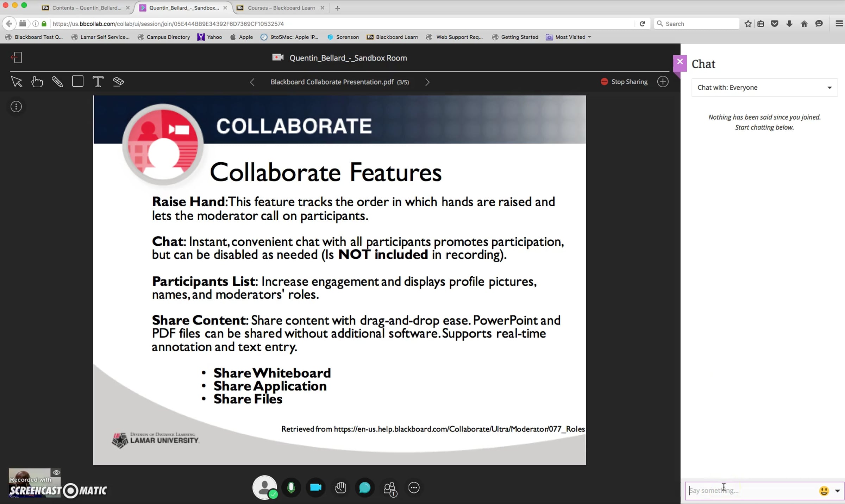
Task: Open the Blackboard Learn bookmark
Action: (x=393, y=37)
